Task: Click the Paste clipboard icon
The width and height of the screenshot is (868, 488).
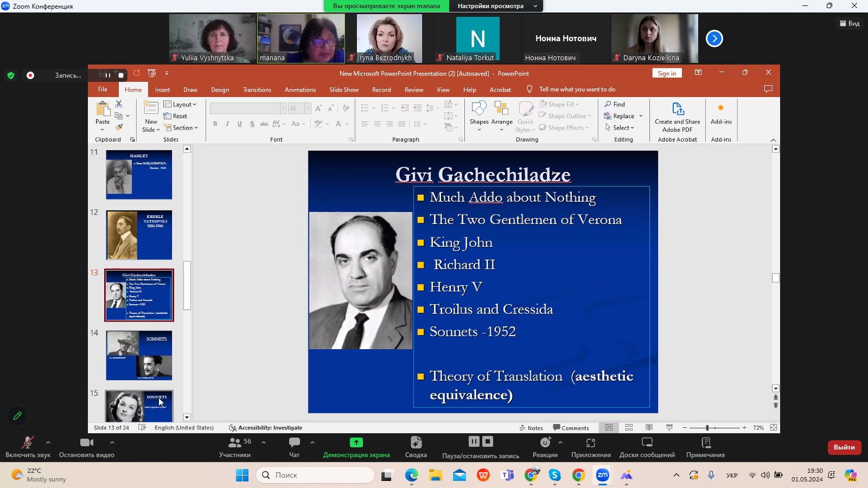Action: click(x=103, y=109)
